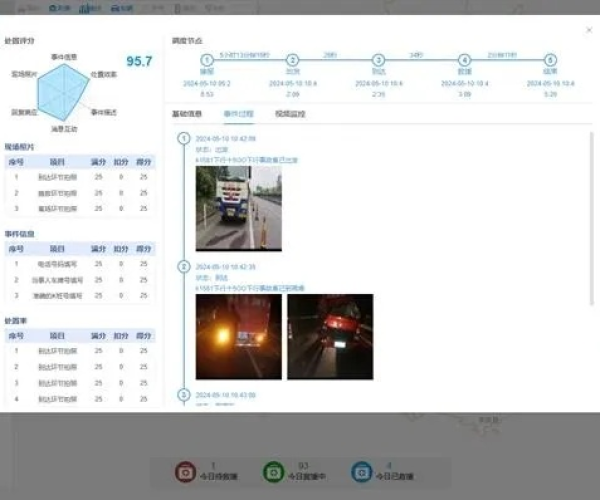Click the red 今日待救援 icon in background
The width and height of the screenshot is (600, 500).
point(186,472)
